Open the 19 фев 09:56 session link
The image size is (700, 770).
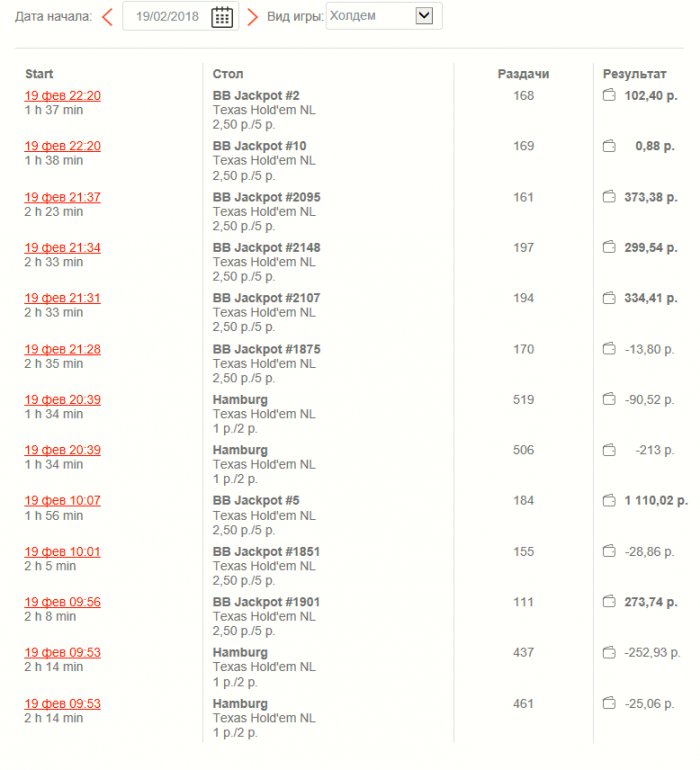62,602
